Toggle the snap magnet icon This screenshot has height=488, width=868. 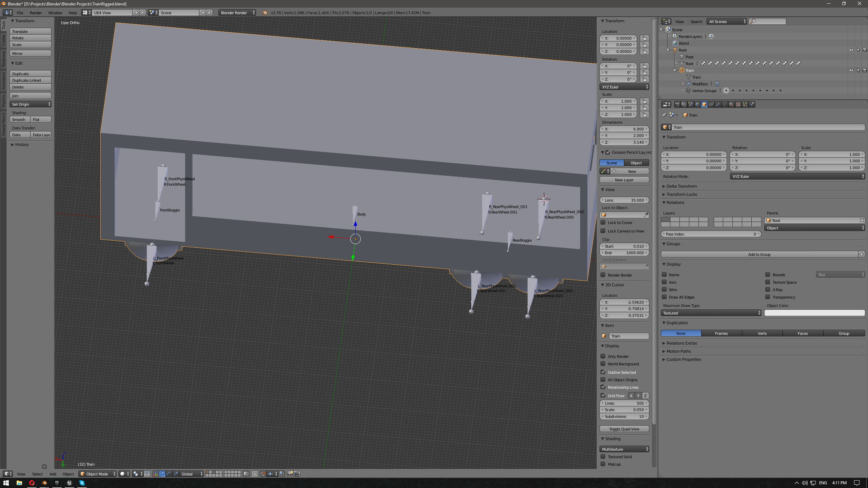pos(263,474)
